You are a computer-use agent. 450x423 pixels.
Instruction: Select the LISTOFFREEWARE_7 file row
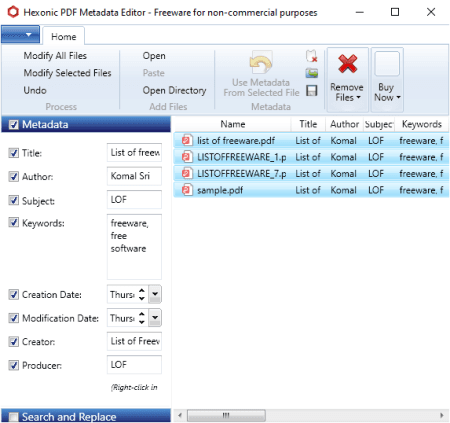pyautogui.click(x=311, y=173)
